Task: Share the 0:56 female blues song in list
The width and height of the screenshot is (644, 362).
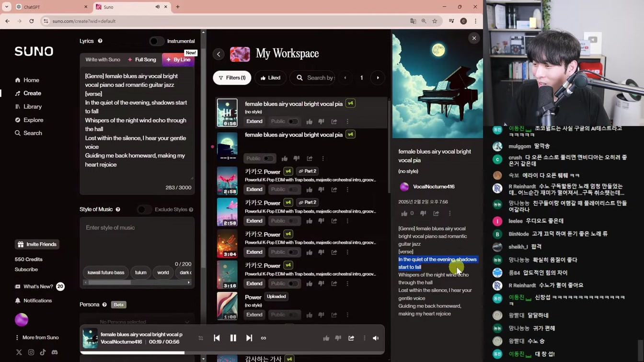Action: (x=334, y=122)
